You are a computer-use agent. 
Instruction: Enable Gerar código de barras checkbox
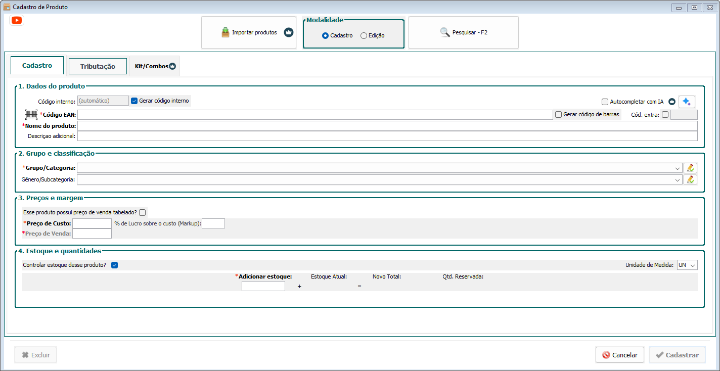(x=558, y=114)
